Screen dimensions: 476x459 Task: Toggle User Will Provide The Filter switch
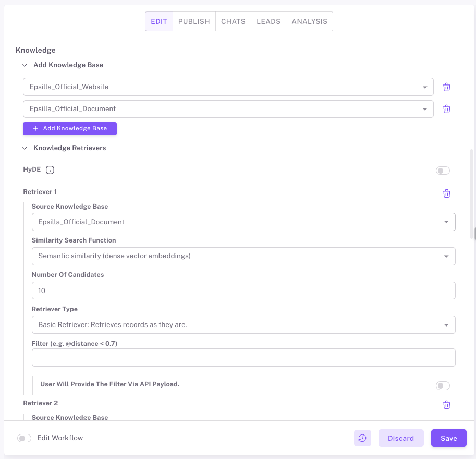pyautogui.click(x=443, y=385)
